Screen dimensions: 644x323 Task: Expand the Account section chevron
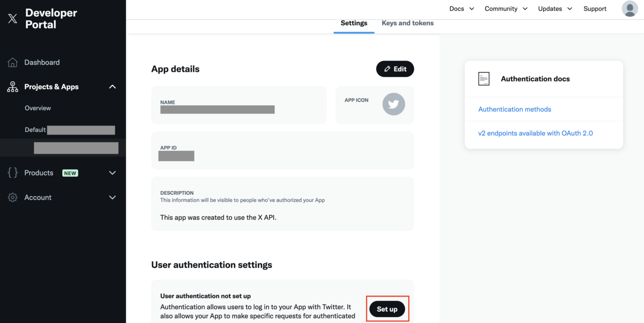(112, 197)
